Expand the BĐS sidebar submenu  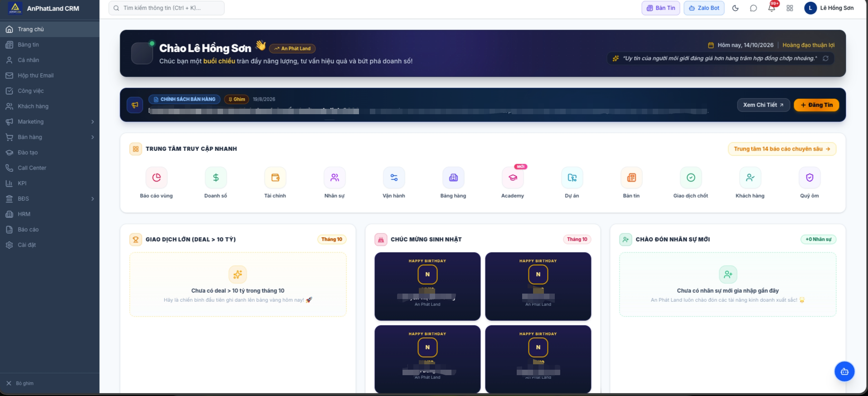tap(92, 199)
